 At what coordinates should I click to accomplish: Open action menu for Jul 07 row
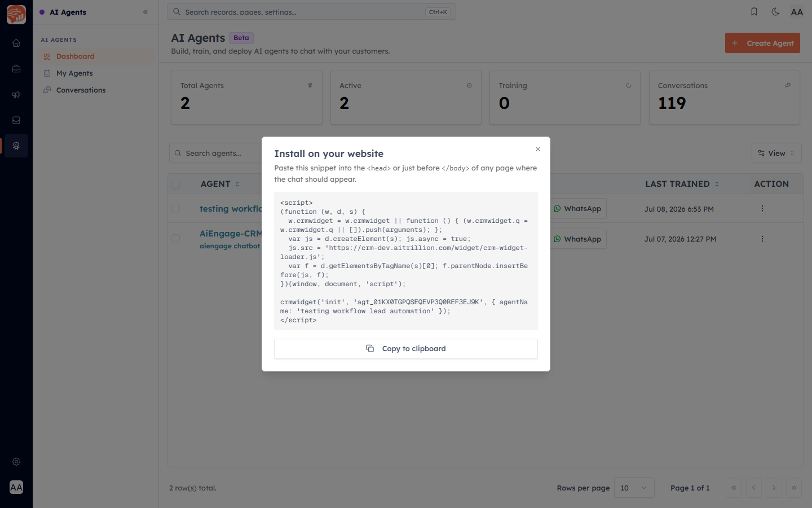click(762, 239)
